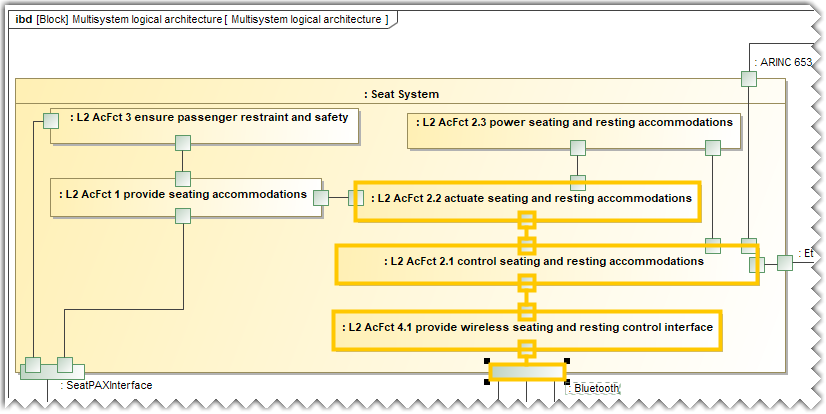Select the Seat System block title
The width and height of the screenshot is (826, 414).
401,94
